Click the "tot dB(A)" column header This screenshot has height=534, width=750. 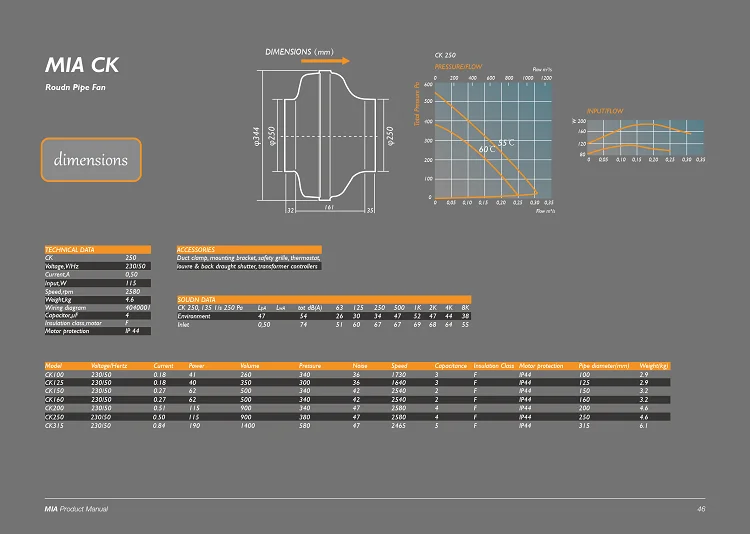pos(310,308)
